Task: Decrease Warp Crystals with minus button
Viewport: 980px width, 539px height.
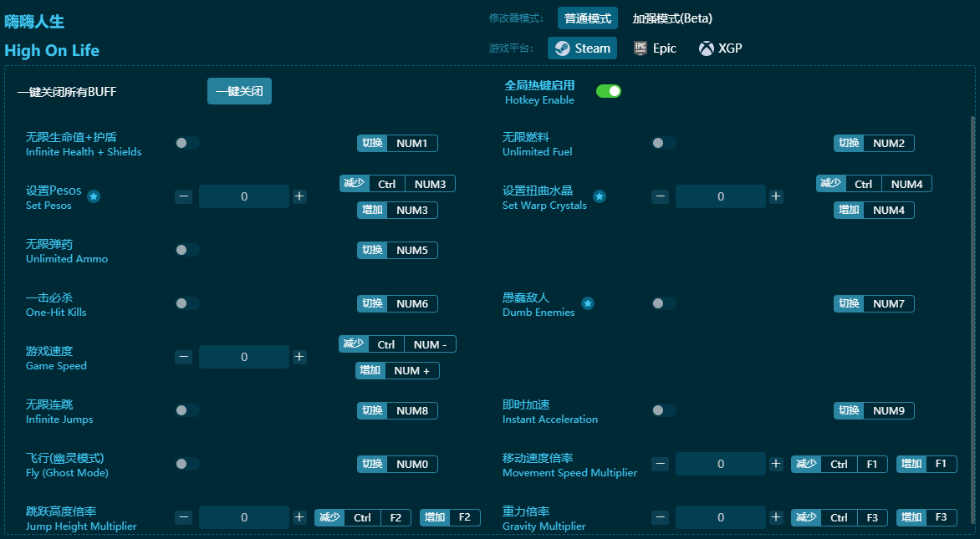Action: 660,196
